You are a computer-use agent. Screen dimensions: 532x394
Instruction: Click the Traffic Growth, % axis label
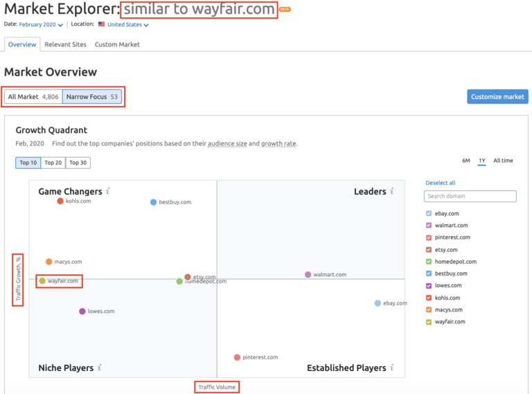(x=18, y=280)
